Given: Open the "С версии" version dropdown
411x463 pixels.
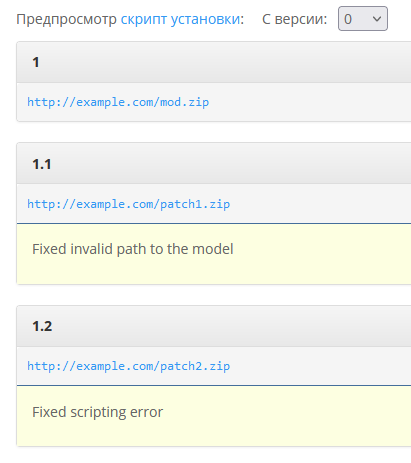Looking at the screenshot, I should 363,19.
